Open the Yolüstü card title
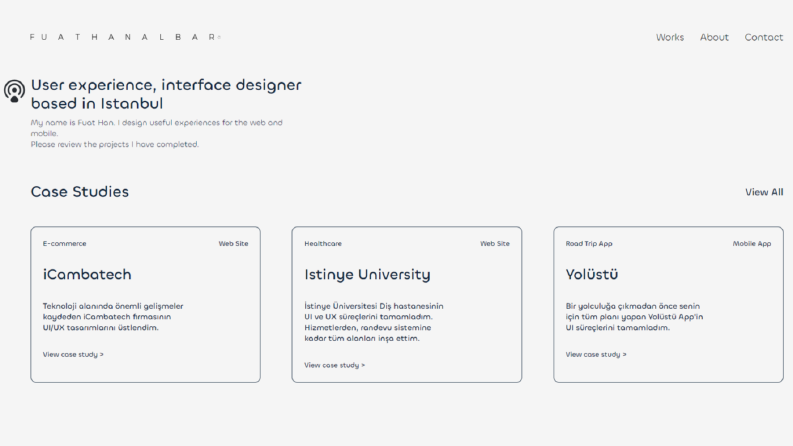This screenshot has width=793, height=446. [592, 274]
